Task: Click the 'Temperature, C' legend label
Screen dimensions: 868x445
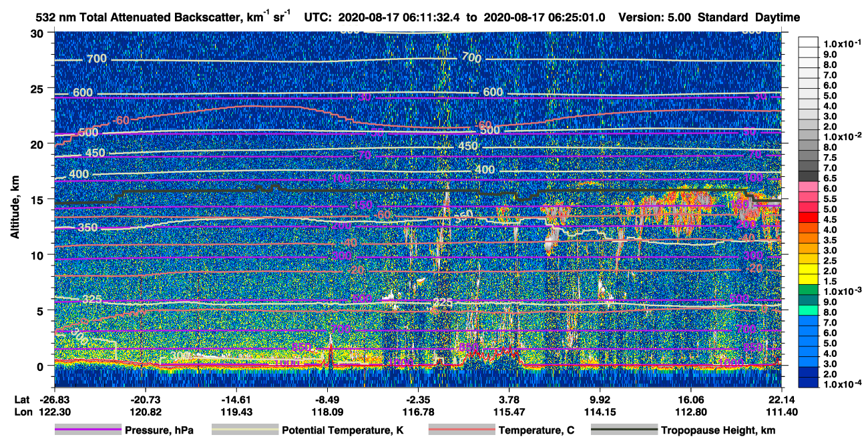Action: coord(536,430)
